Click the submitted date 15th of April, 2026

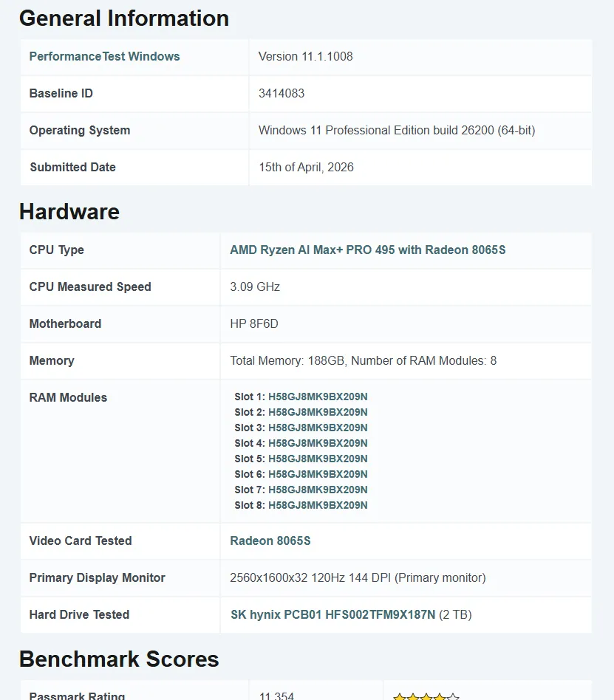point(306,168)
